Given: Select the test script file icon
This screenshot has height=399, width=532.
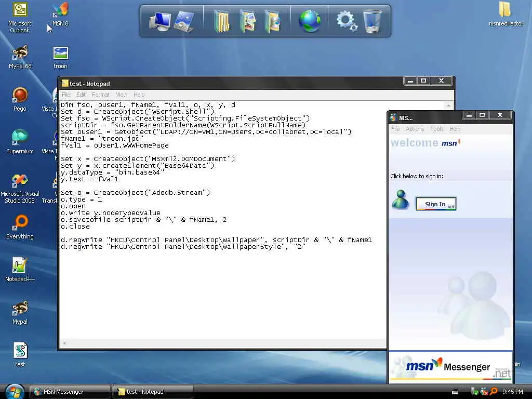Looking at the screenshot, I should click(20, 355).
